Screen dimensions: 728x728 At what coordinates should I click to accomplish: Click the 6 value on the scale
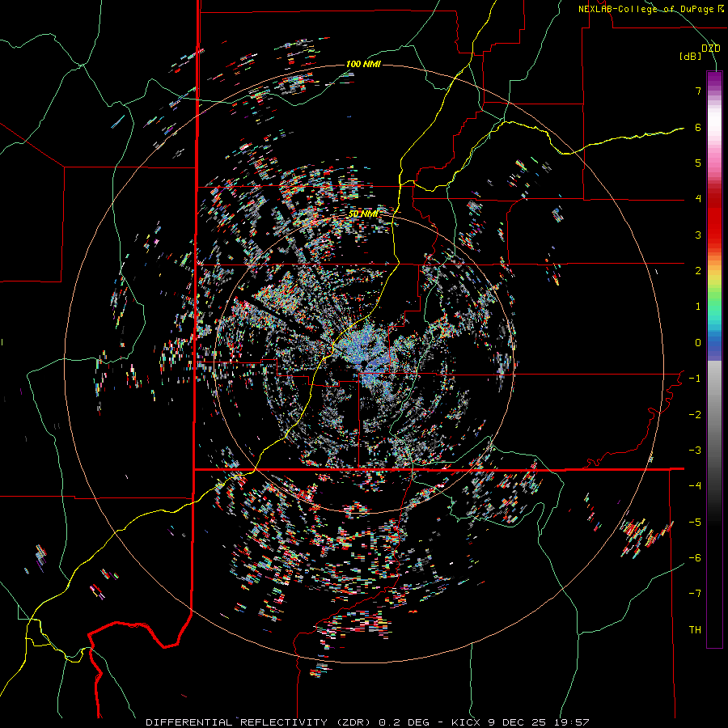[x=698, y=127]
